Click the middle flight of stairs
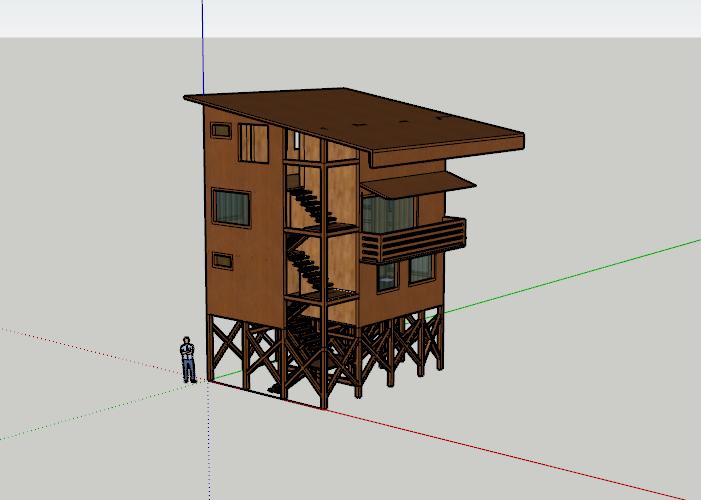 click(x=305, y=267)
